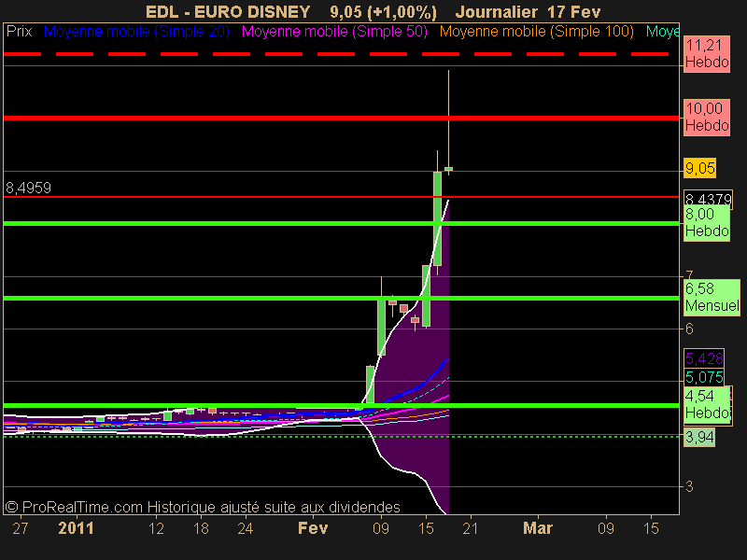Click the 4,54 Hebdo support label

click(707, 404)
